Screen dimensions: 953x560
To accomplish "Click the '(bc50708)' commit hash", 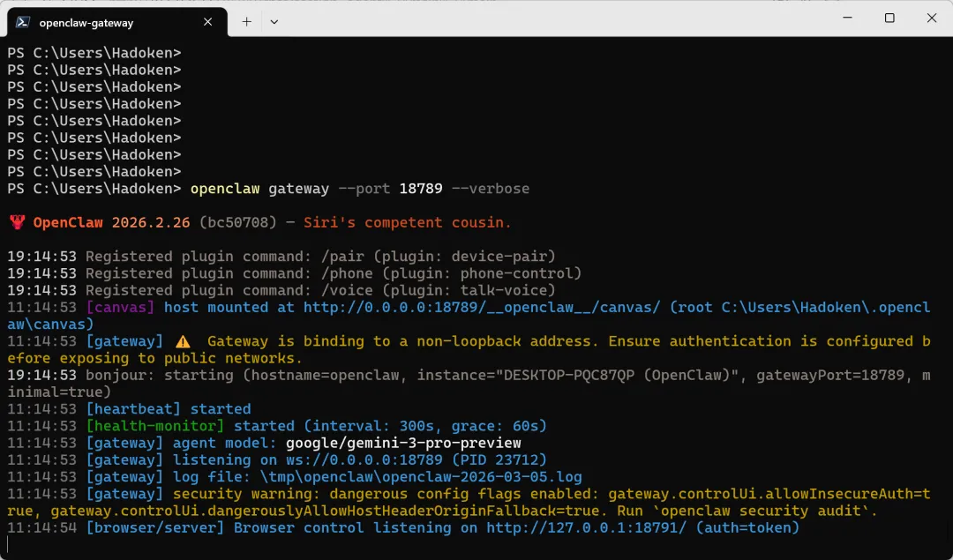I will pos(237,222).
